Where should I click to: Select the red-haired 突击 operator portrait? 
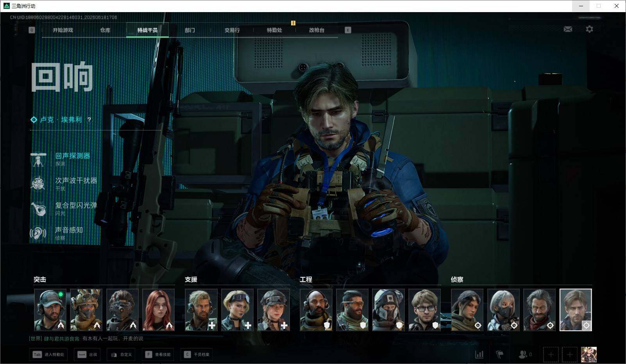coord(159,310)
